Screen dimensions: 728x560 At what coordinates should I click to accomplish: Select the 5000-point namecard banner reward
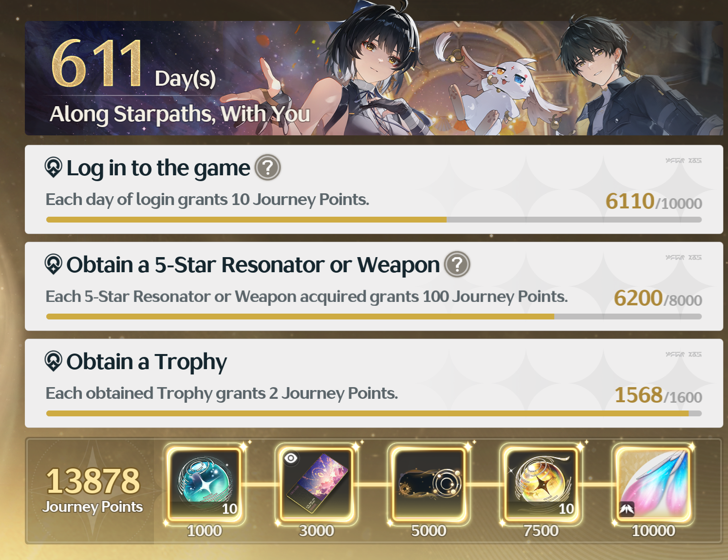tap(429, 484)
